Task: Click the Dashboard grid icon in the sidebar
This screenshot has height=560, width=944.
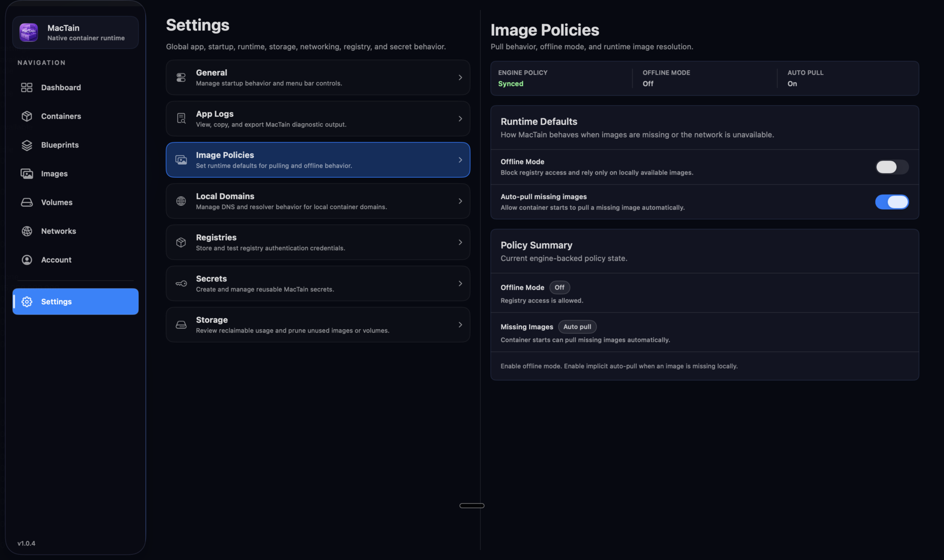Action: 27,88
